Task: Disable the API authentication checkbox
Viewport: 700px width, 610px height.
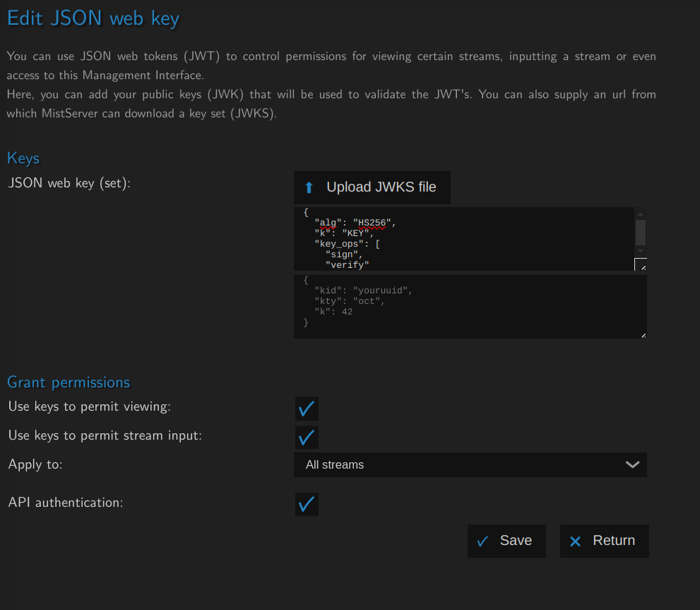Action: pos(307,505)
